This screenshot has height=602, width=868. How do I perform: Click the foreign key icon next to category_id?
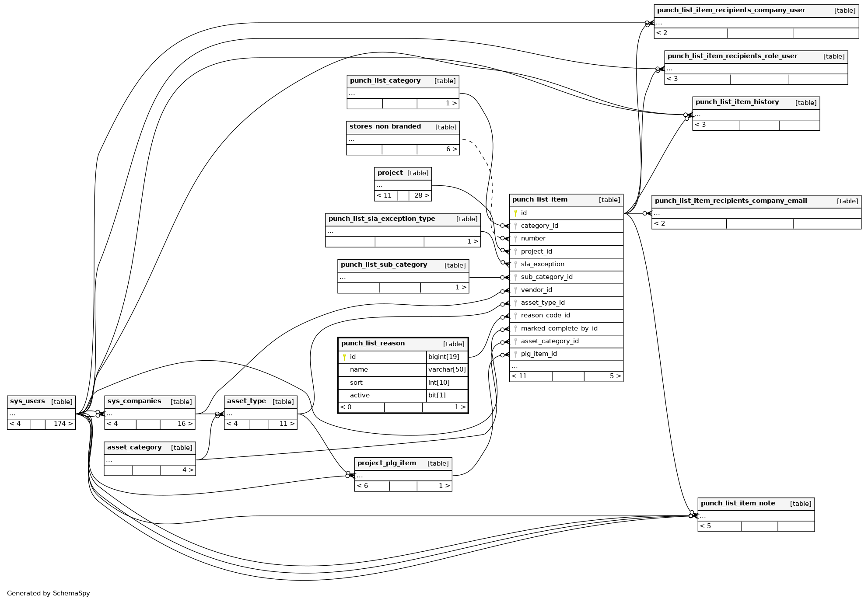pos(516,226)
